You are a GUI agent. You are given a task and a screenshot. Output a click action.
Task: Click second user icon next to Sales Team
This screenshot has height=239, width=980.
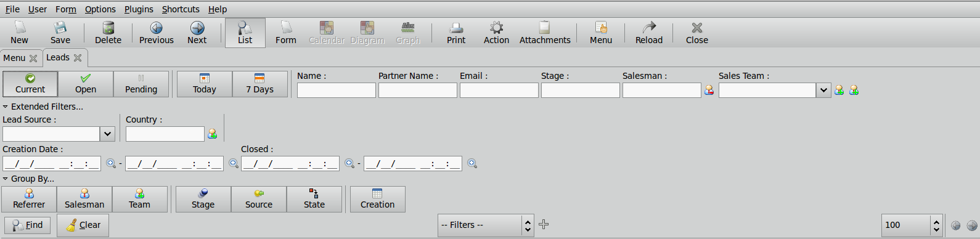point(854,90)
